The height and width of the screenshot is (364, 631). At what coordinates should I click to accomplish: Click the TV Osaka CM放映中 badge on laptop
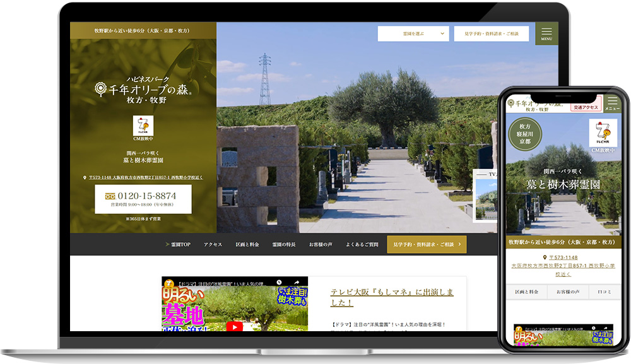point(143,128)
